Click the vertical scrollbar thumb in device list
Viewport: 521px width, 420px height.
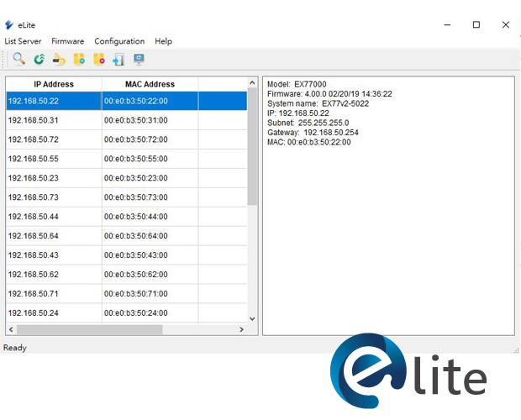[252, 146]
